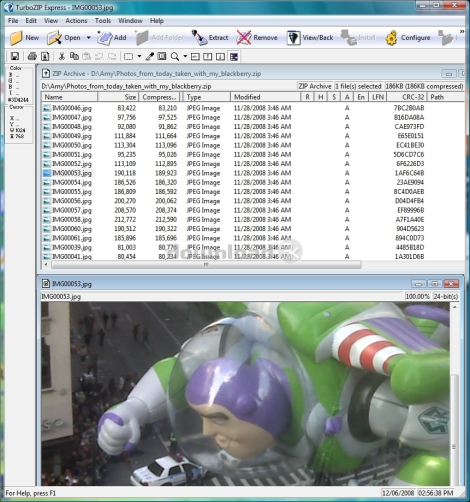Click the fit-to-window view icon
This screenshot has height=502, width=470.
click(162, 56)
